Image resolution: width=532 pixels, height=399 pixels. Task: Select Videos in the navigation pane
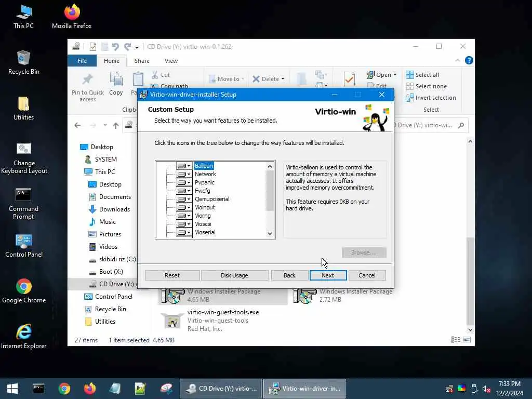tap(103, 247)
